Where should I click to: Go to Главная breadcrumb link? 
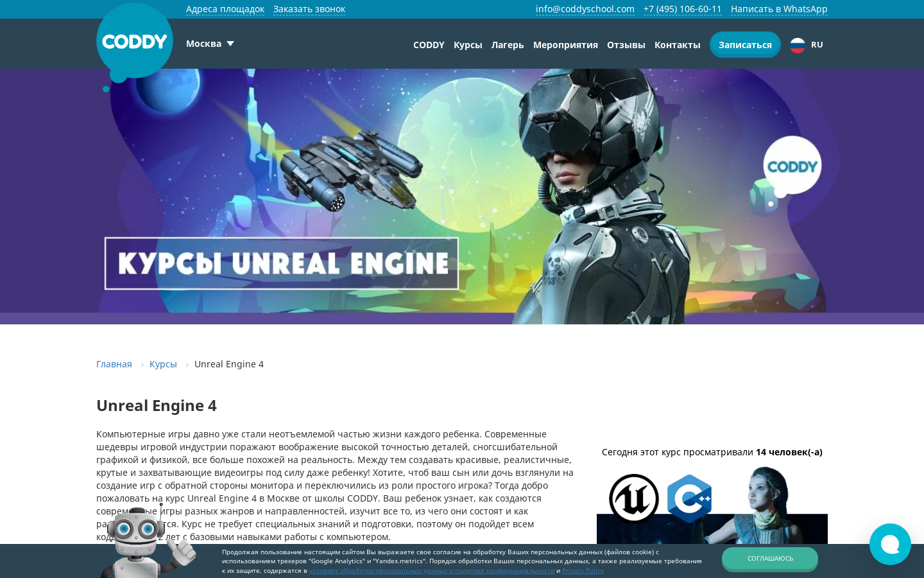tap(114, 364)
